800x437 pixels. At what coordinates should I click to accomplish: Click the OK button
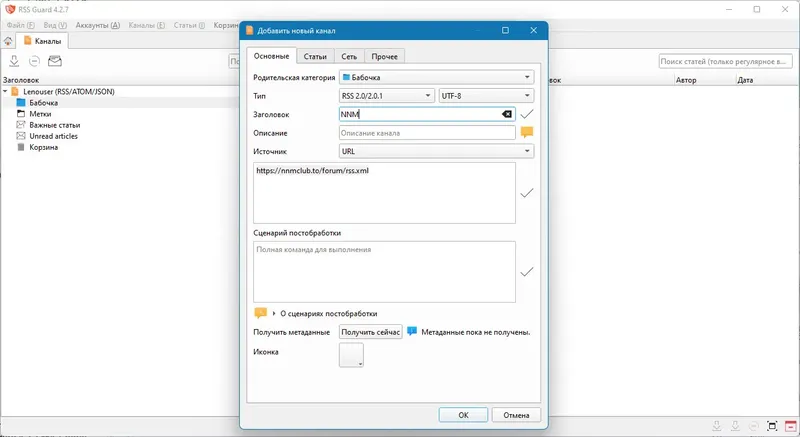coord(463,415)
